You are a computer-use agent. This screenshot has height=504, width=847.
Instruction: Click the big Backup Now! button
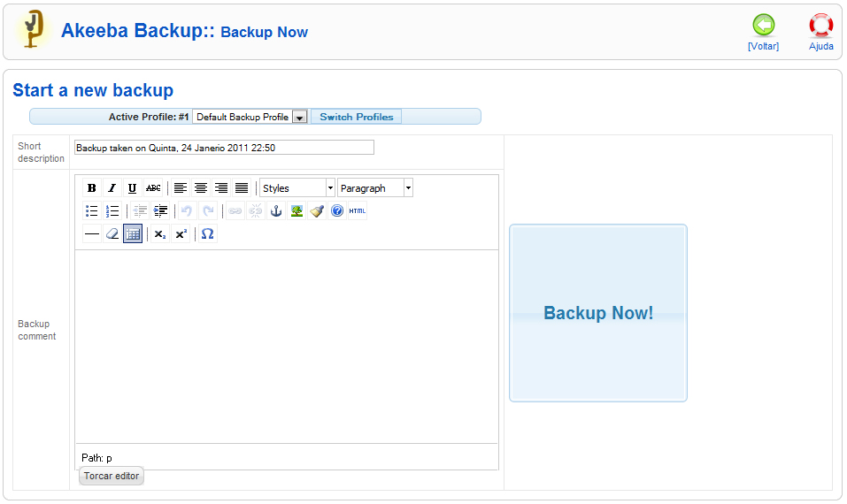click(598, 313)
